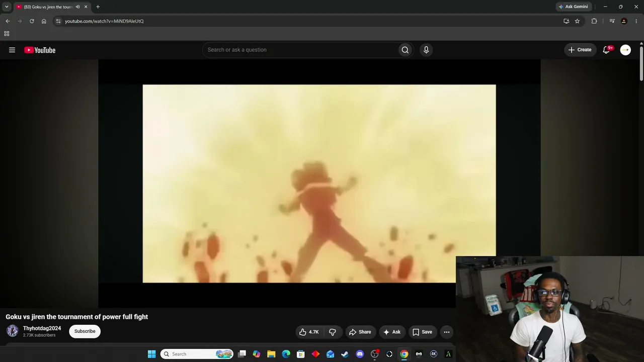The width and height of the screenshot is (644, 362).
Task: Open the Chrome extensions puzzle menu
Action: 594,21
